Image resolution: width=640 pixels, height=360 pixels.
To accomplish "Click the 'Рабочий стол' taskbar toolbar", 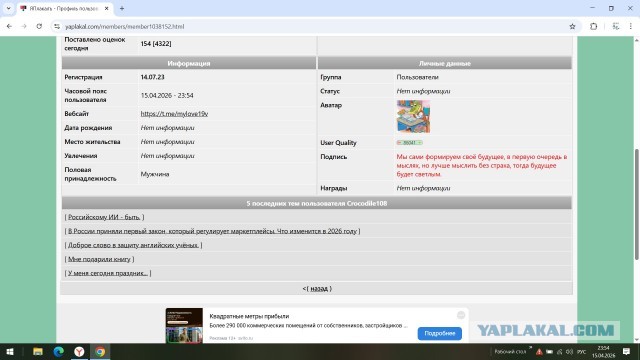I will (x=510, y=352).
